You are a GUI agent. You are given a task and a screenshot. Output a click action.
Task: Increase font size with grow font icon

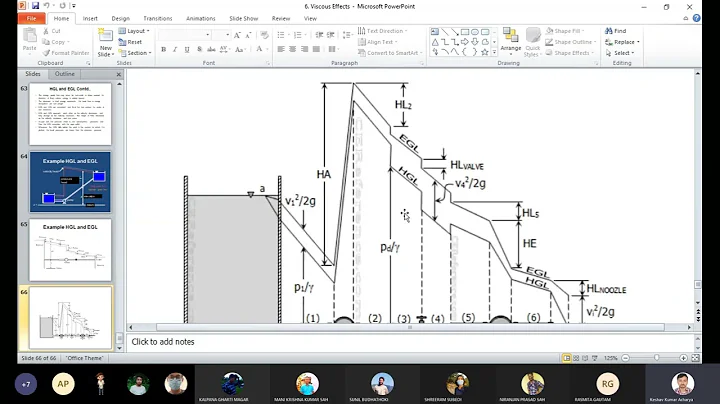coord(237,35)
